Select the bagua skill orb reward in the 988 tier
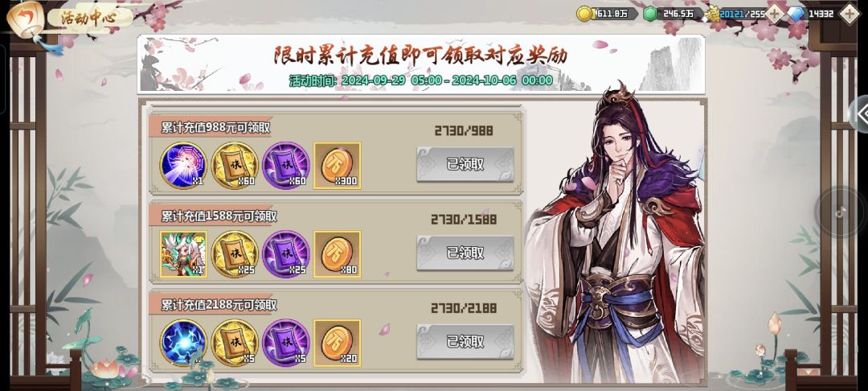This screenshot has width=868, height=391. pyautogui.click(x=183, y=165)
